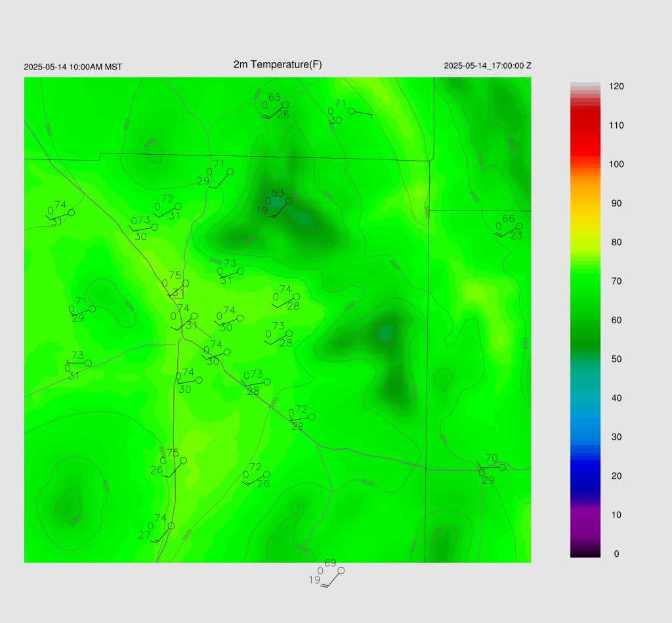Pick the light gray top of the colorbar

pos(585,85)
